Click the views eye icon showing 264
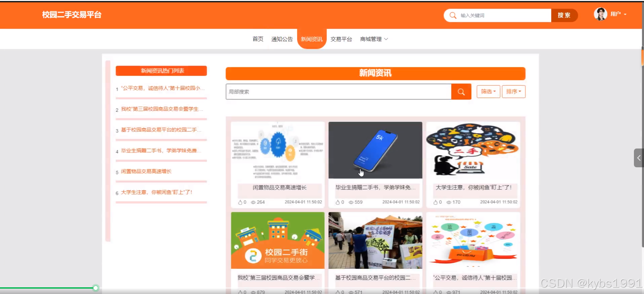This screenshot has width=644, height=294. coord(253,202)
